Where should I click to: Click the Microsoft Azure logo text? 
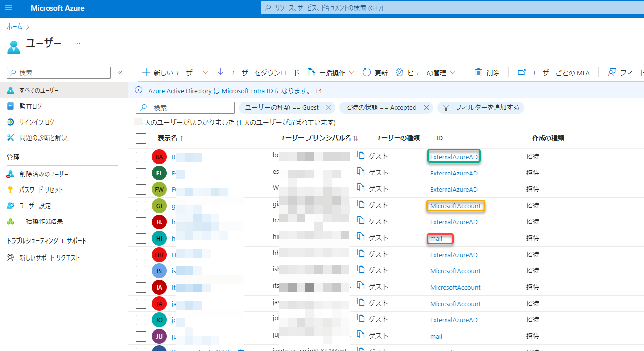pyautogui.click(x=57, y=8)
